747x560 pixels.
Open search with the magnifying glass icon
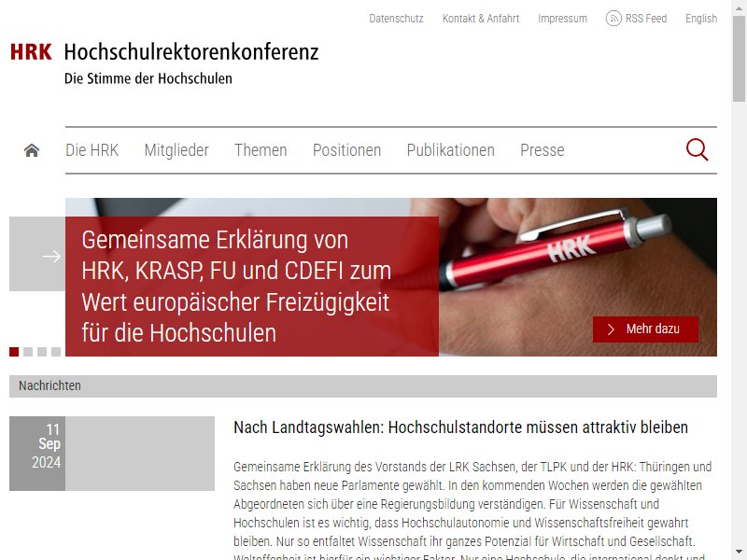pos(697,149)
